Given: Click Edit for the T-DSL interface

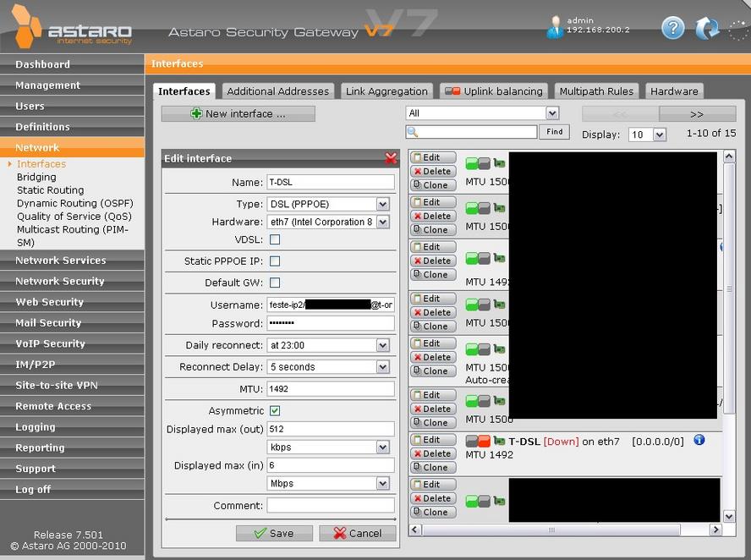Looking at the screenshot, I should click(x=433, y=440).
